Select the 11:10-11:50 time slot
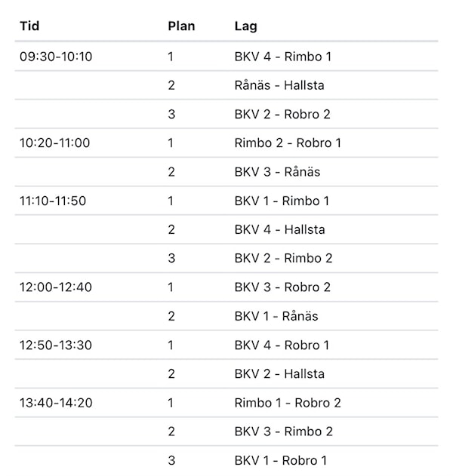Screen dimensions: 453x476 click(53, 201)
